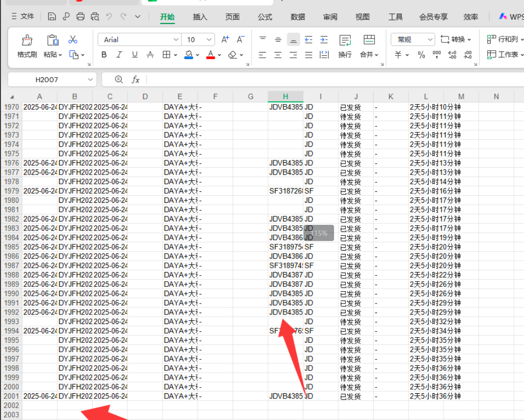This screenshot has width=524, height=420.
Task: Expand quick access toolbar chevron
Action: tap(137, 16)
